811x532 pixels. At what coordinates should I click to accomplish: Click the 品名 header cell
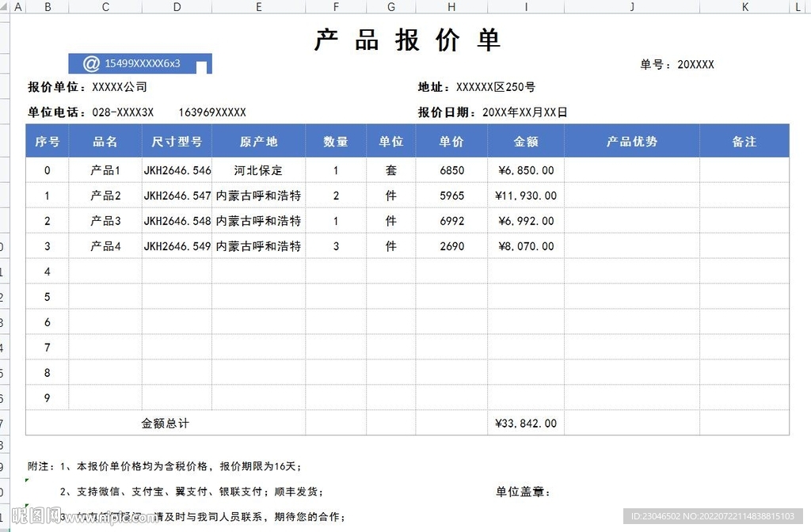105,141
